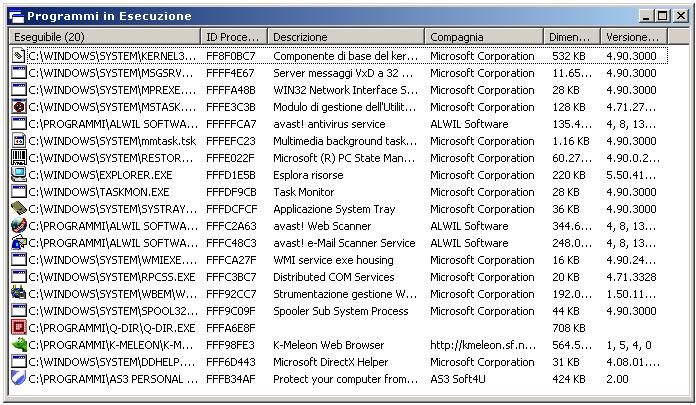Click the MSTASK scheduler icon
Screen dimensions: 696x405
point(19,107)
